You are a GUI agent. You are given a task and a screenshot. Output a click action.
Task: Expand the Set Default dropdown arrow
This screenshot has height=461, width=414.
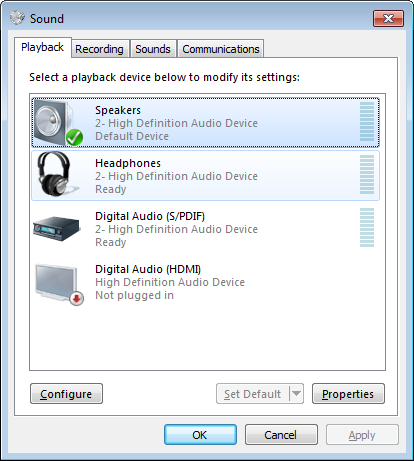coord(296,394)
